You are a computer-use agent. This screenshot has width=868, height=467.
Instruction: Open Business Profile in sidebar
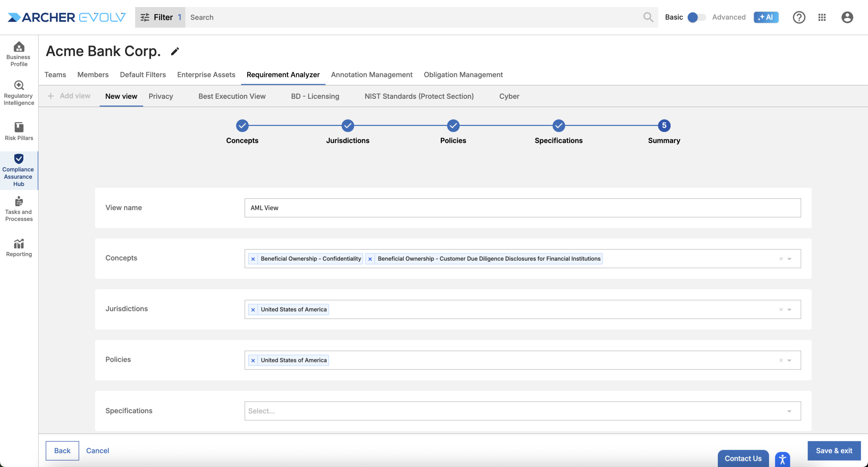[19, 54]
